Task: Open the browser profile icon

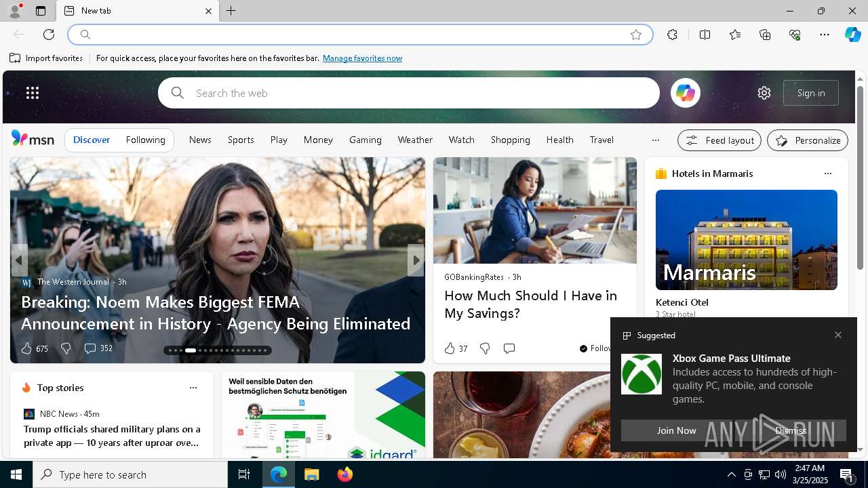Action: 14,11
